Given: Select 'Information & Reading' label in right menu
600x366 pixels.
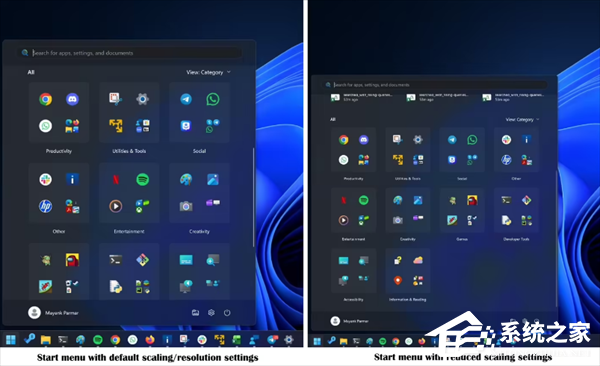Looking at the screenshot, I should point(408,299).
